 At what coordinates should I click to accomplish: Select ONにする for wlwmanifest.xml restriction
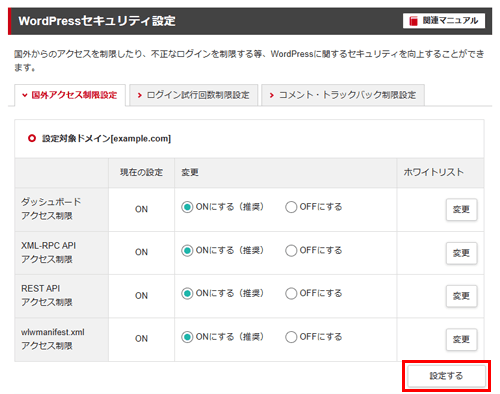pos(187,337)
